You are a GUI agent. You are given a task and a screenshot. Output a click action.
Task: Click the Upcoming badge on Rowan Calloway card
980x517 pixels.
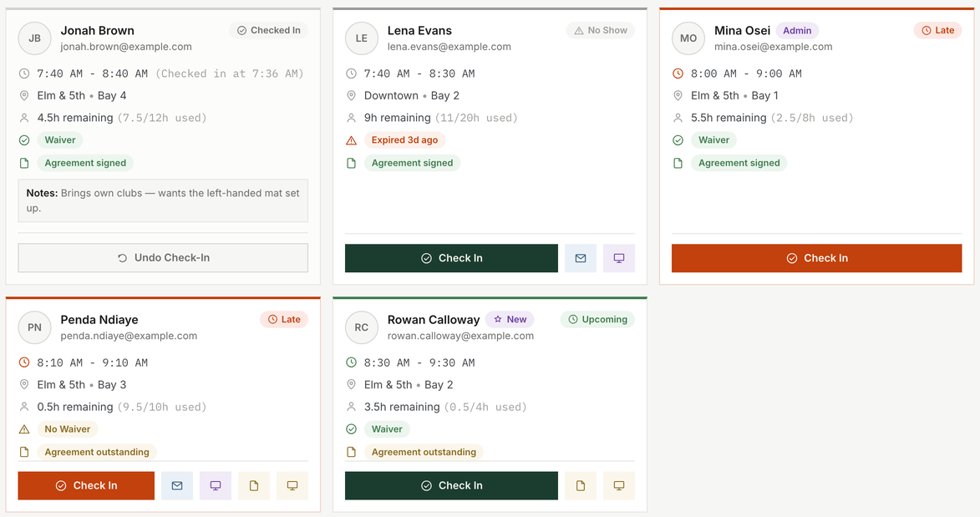pos(597,319)
